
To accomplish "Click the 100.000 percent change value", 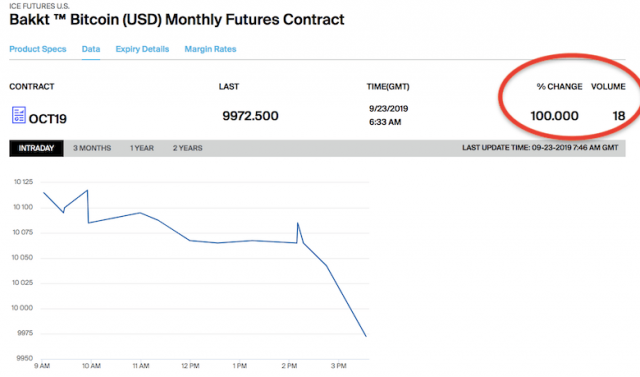I will pyautogui.click(x=554, y=116).
